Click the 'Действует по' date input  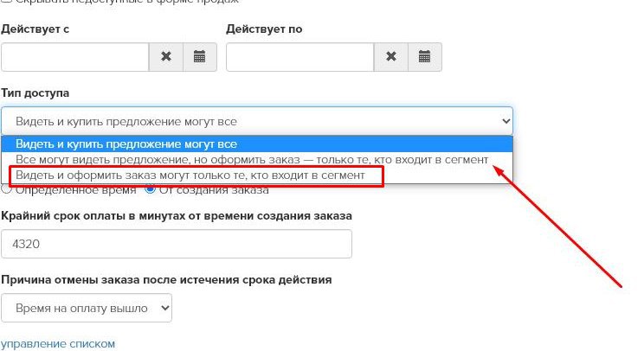tap(299, 56)
